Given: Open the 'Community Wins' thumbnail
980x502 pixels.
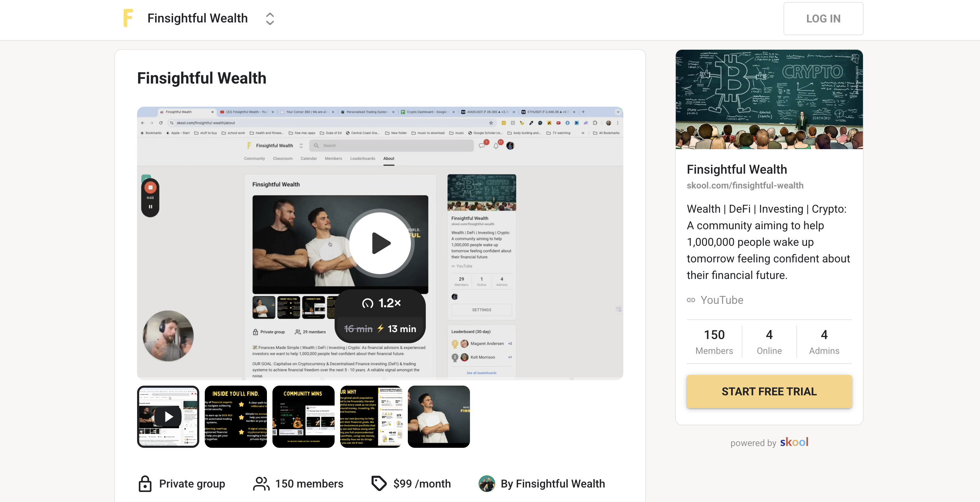Looking at the screenshot, I should pyautogui.click(x=303, y=416).
